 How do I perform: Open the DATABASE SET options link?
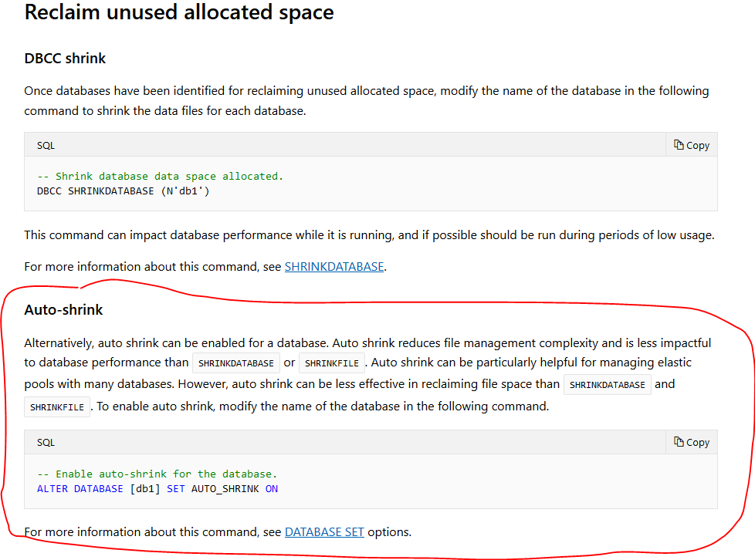[x=324, y=532]
